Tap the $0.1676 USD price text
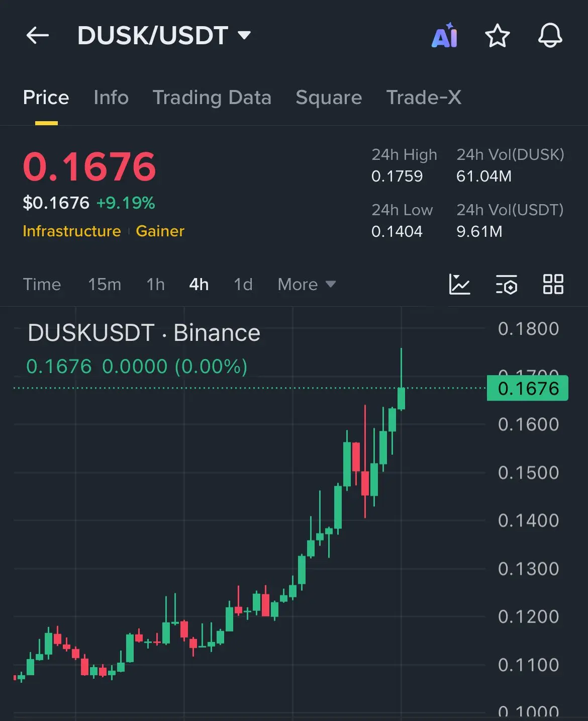 (x=56, y=203)
